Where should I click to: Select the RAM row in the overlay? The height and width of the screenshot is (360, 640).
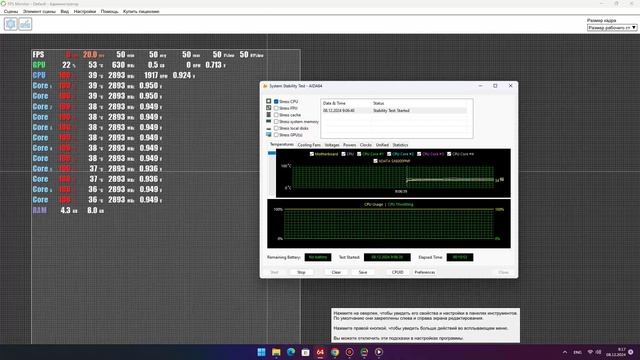68,210
